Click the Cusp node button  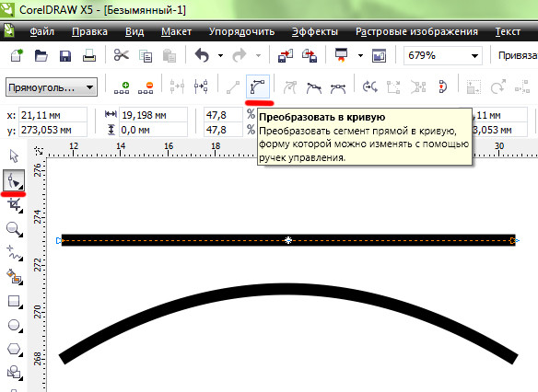290,87
